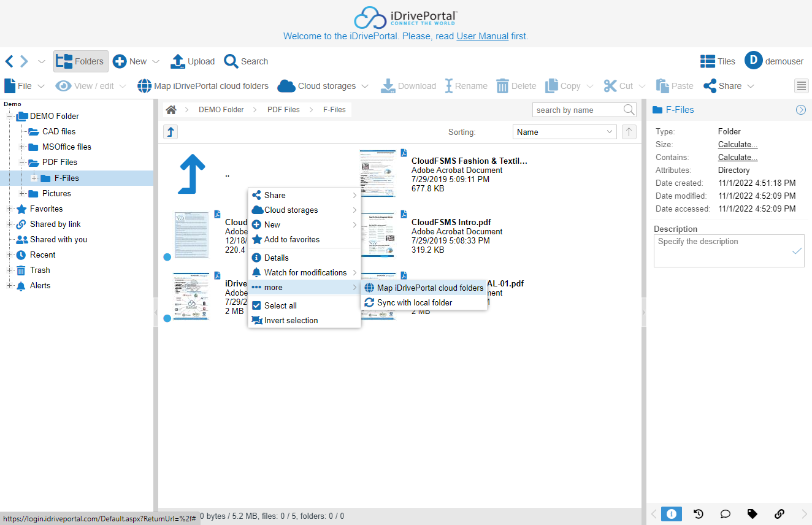Click the search by name field

(576, 110)
